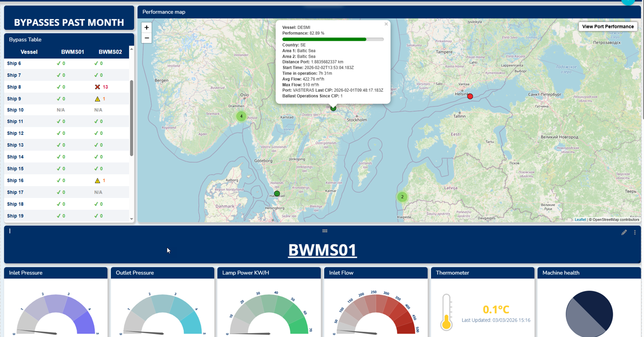This screenshot has height=337, width=644.
Task: Select the Ship 16 row in table
Action: (15, 181)
